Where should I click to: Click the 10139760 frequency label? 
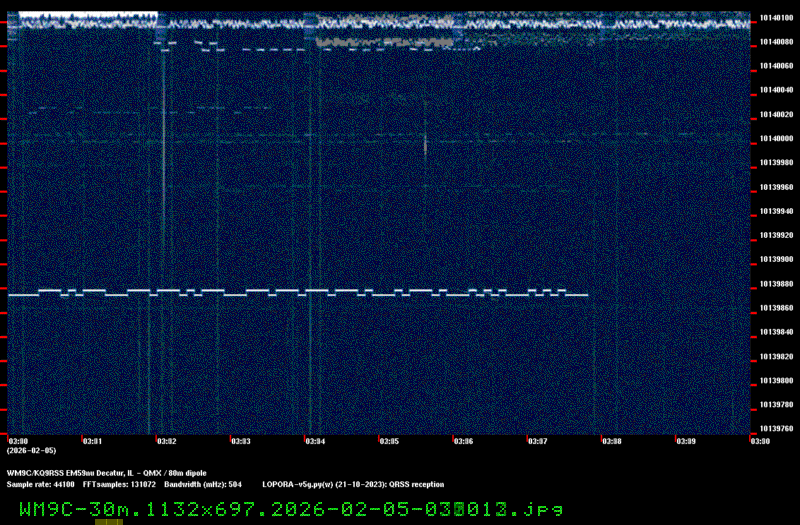pyautogui.click(x=776, y=429)
